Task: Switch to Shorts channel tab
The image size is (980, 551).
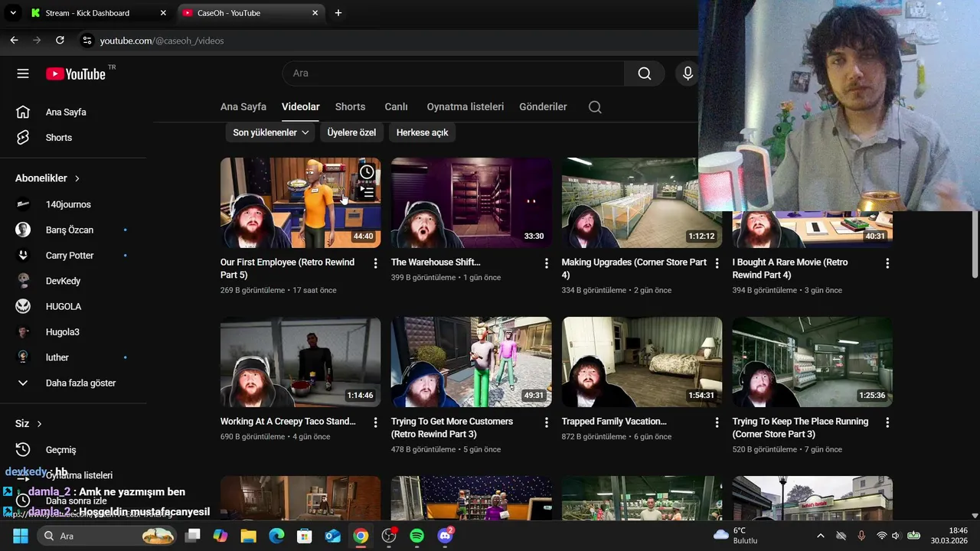Action: click(350, 107)
